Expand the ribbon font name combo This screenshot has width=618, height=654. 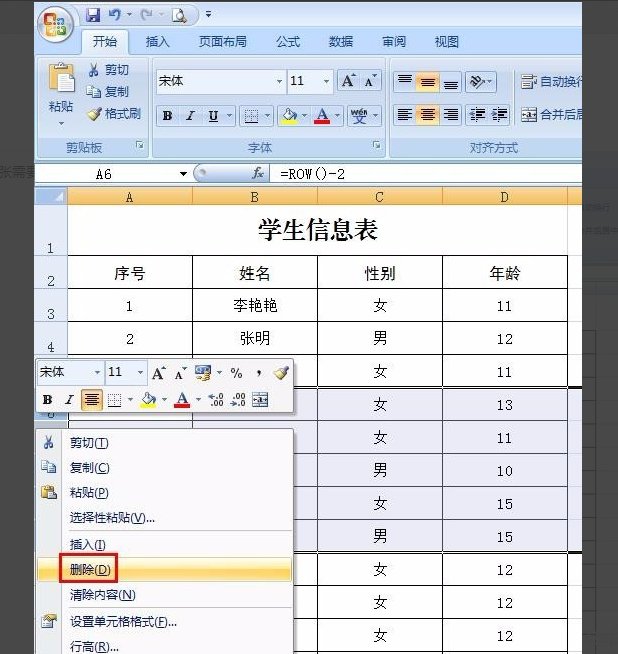coord(279,81)
